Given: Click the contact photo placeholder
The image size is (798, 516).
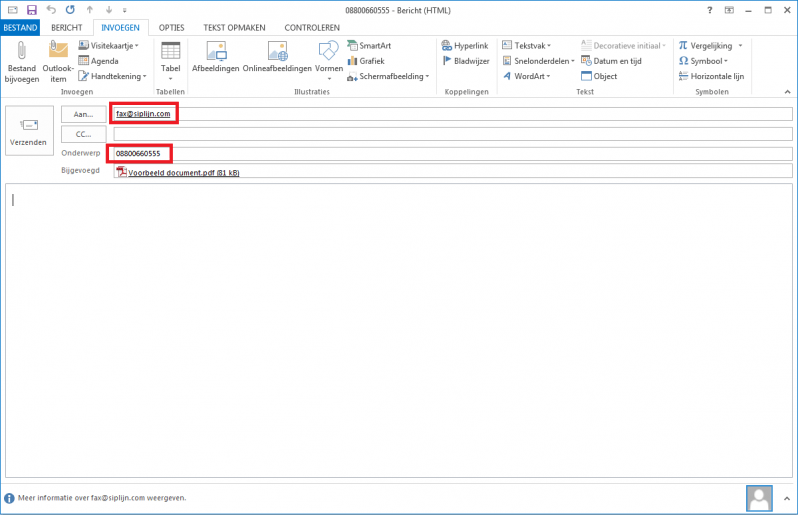Looking at the screenshot, I should 759,498.
